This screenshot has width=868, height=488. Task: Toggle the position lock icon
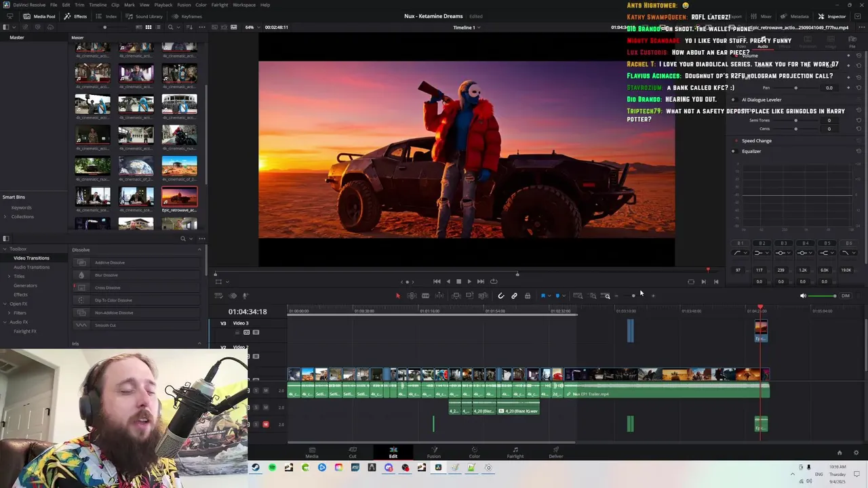tap(528, 296)
